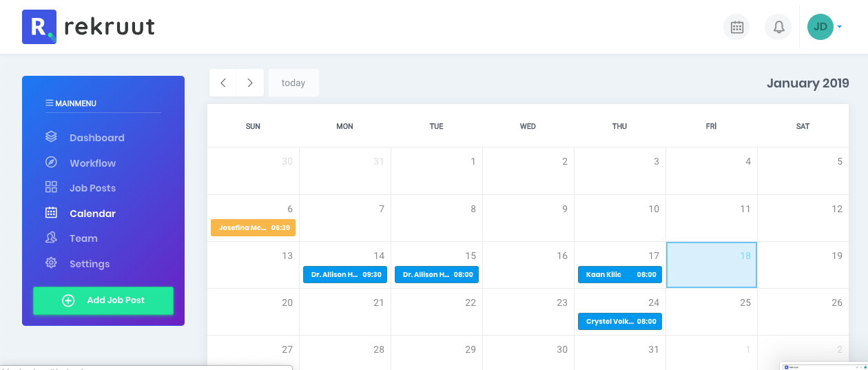Image resolution: width=868 pixels, height=370 pixels.
Task: Go to previous month arrow
Action: click(223, 83)
